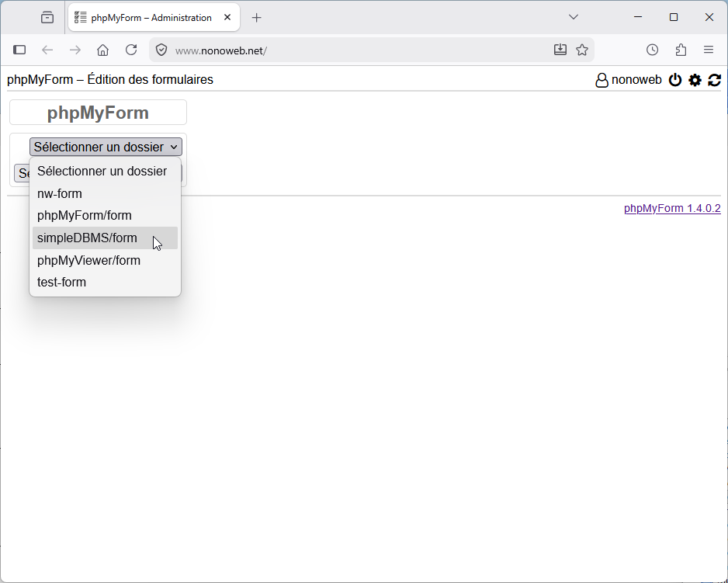The image size is (728, 583).
Task: Go forward with the browser forward arrow
Action: click(x=75, y=50)
